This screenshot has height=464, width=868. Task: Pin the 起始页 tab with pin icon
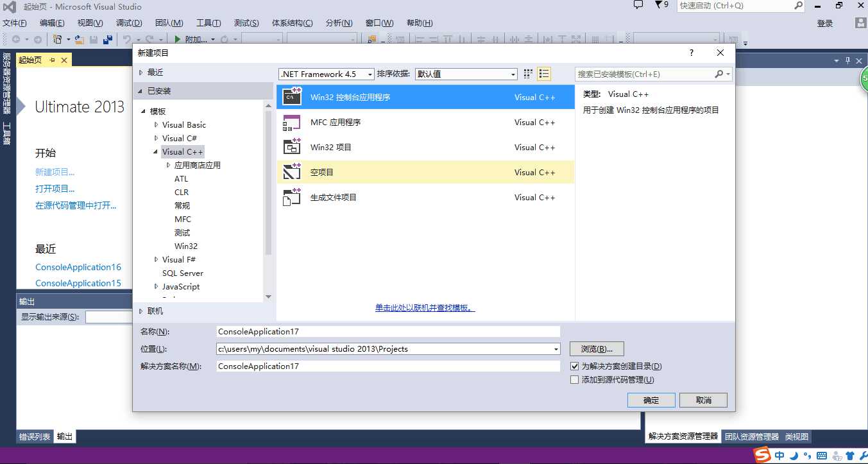[53, 60]
